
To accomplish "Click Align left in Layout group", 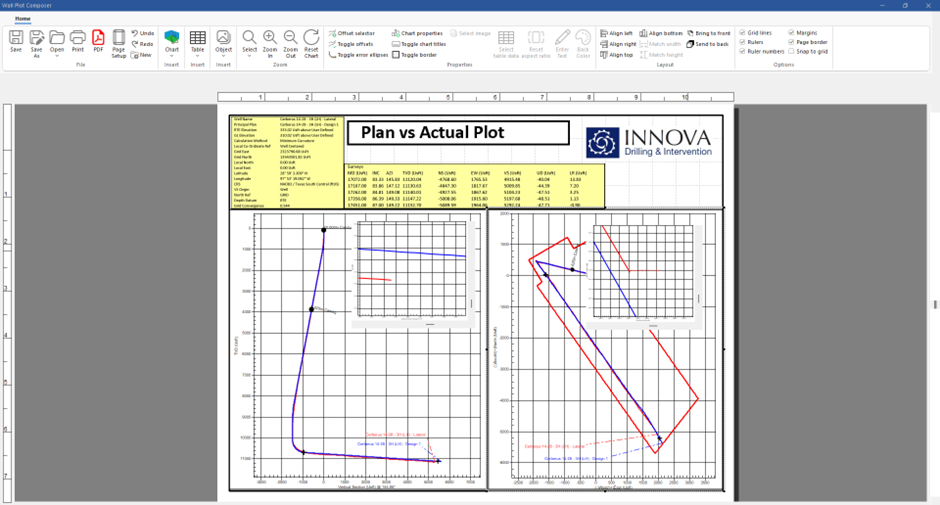I will 617,33.
